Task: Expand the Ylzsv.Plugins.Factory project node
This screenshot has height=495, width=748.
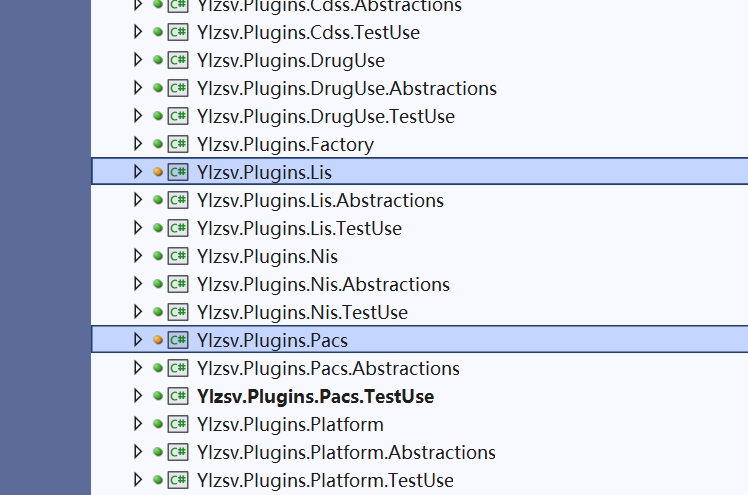Action: coord(139,144)
